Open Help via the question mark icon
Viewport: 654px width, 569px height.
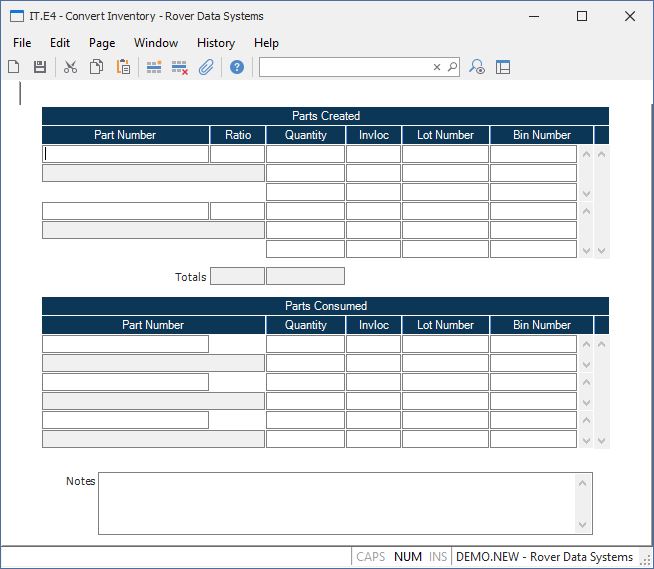[237, 67]
